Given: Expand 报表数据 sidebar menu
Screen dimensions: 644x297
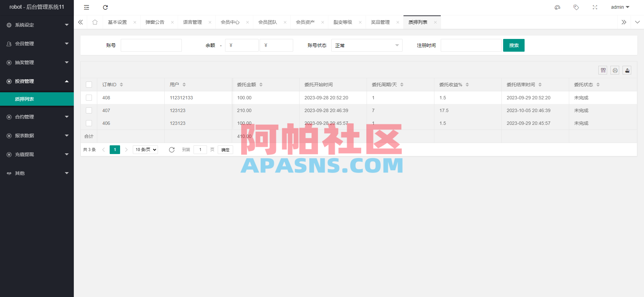Looking at the screenshot, I should point(37,136).
